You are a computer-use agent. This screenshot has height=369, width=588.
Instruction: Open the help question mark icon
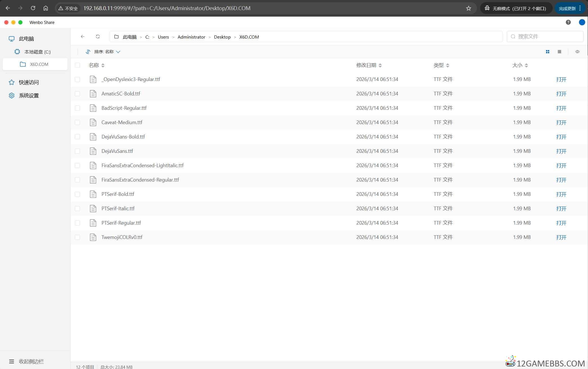click(x=568, y=22)
